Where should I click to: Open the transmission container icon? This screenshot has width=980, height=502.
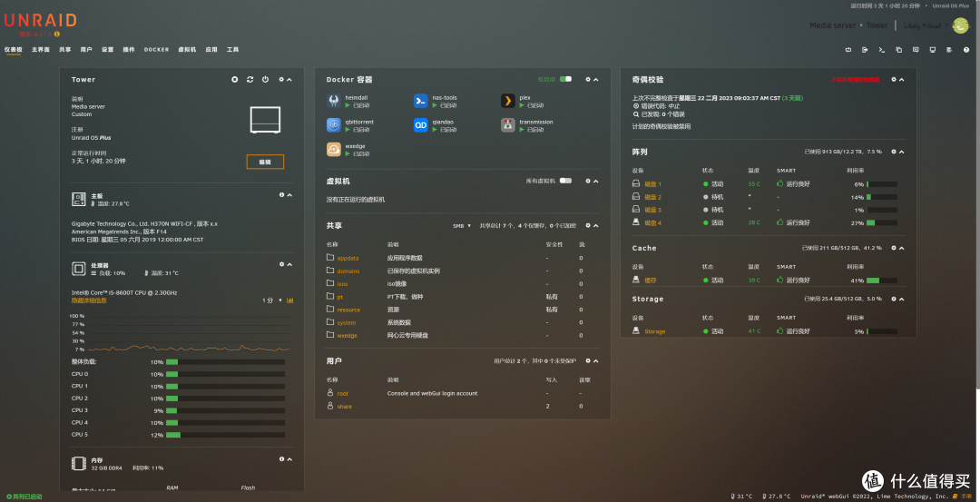click(508, 125)
